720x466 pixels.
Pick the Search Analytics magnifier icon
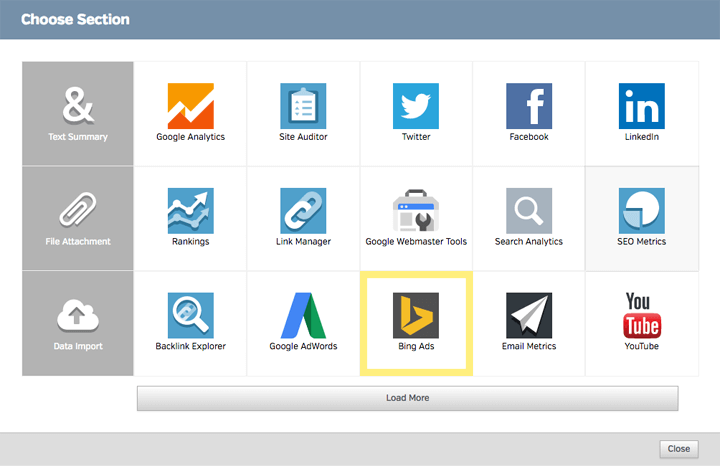click(x=529, y=211)
